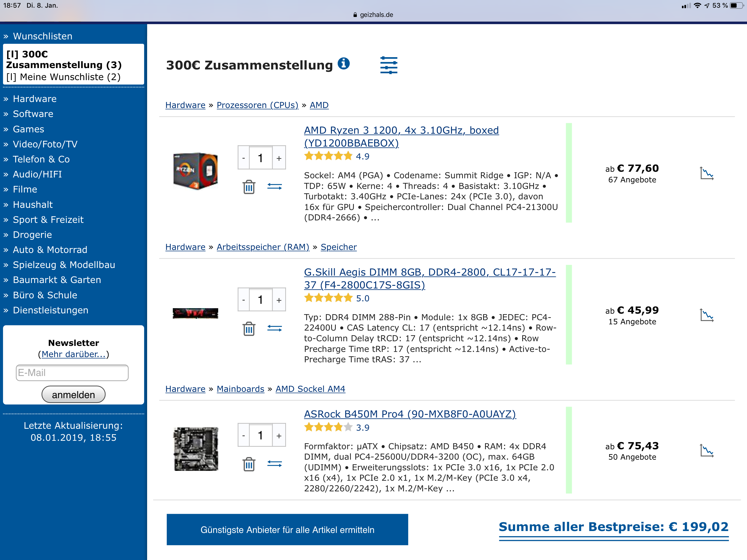The height and width of the screenshot is (560, 747).
Task: Expand the Wunschlisten sidebar section
Action: point(43,36)
